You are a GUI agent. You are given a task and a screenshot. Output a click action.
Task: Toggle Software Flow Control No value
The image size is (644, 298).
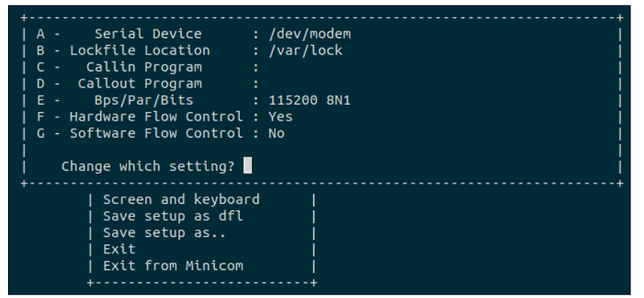[x=276, y=133]
